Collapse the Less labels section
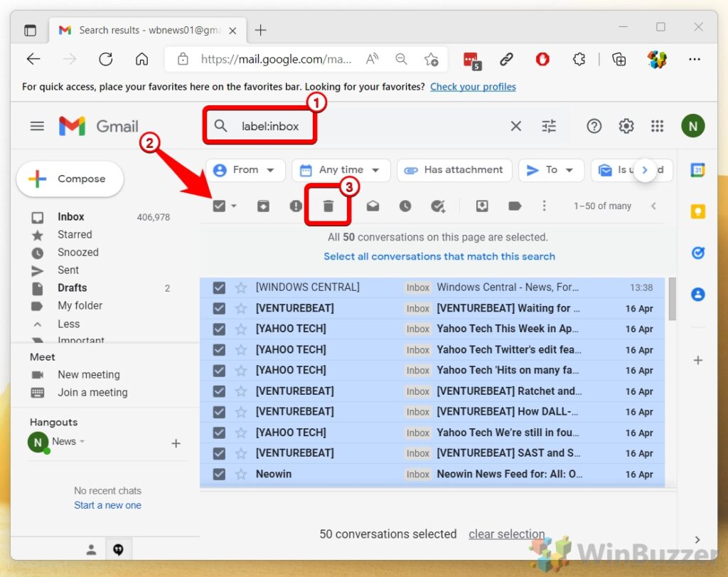The height and width of the screenshot is (577, 728). point(68,324)
